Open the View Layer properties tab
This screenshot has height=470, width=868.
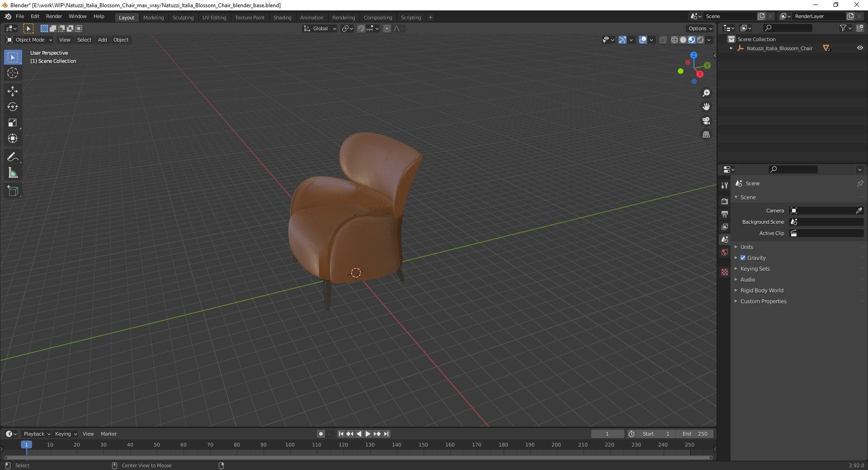(x=725, y=226)
